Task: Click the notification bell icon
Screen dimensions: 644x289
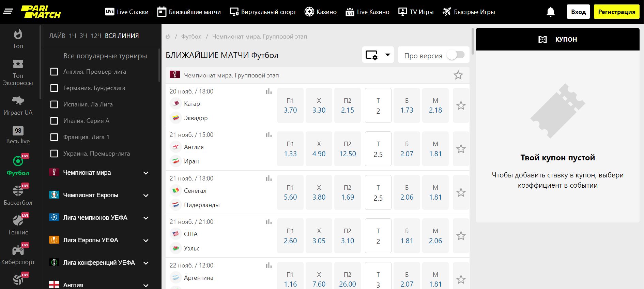Action: (550, 12)
